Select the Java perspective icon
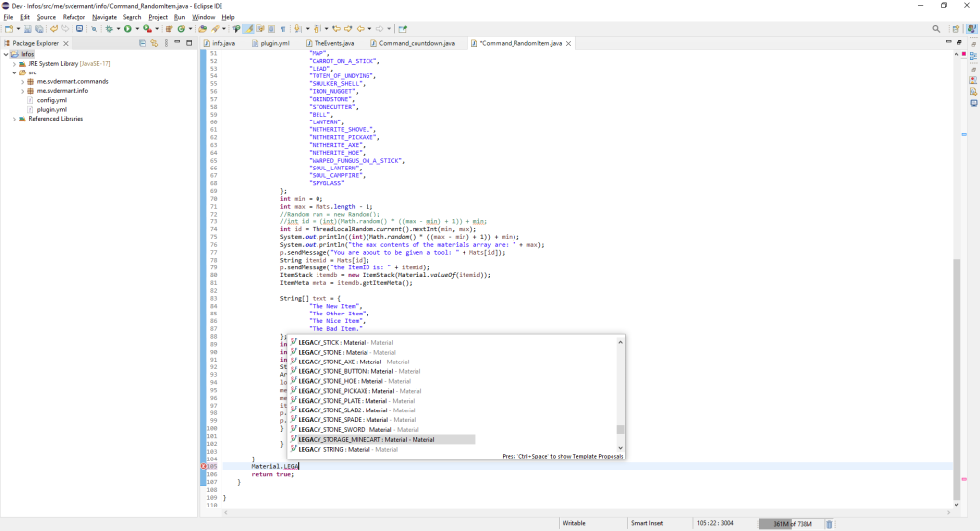Screen dimensions: 980x531 click(x=971, y=29)
